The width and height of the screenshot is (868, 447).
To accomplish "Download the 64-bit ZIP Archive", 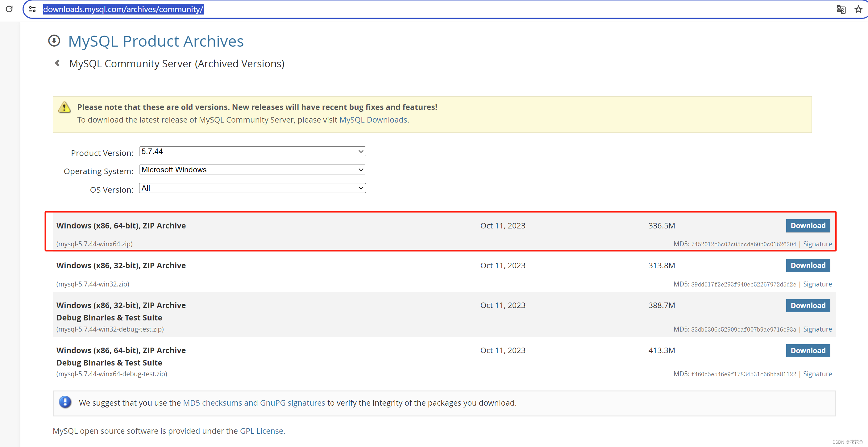I will pos(808,226).
